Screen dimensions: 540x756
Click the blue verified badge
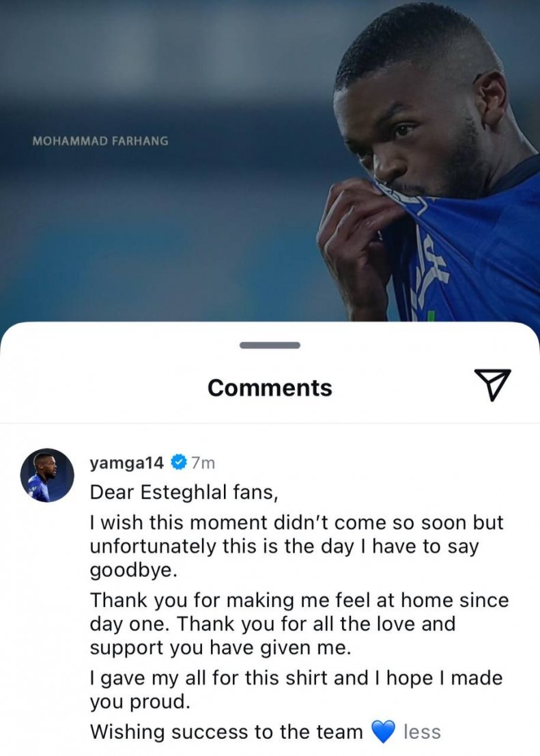[x=177, y=463]
